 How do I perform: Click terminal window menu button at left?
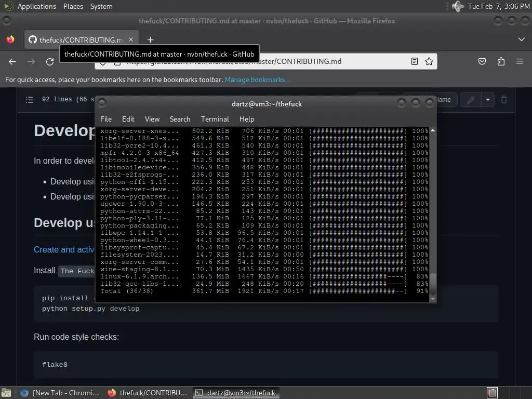pos(102,102)
